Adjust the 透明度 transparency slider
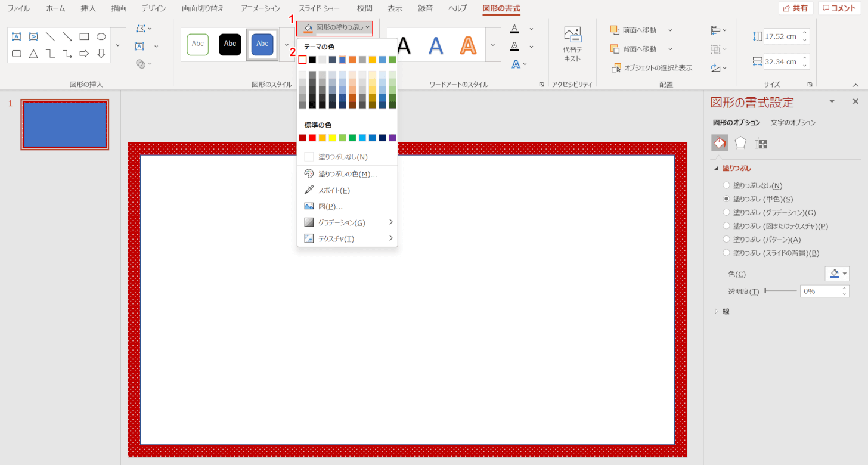The height and width of the screenshot is (465, 868). (x=780, y=291)
